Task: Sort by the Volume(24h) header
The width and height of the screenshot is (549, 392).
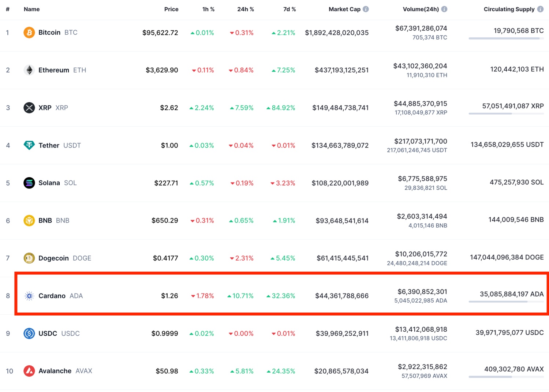Action: coord(421,9)
